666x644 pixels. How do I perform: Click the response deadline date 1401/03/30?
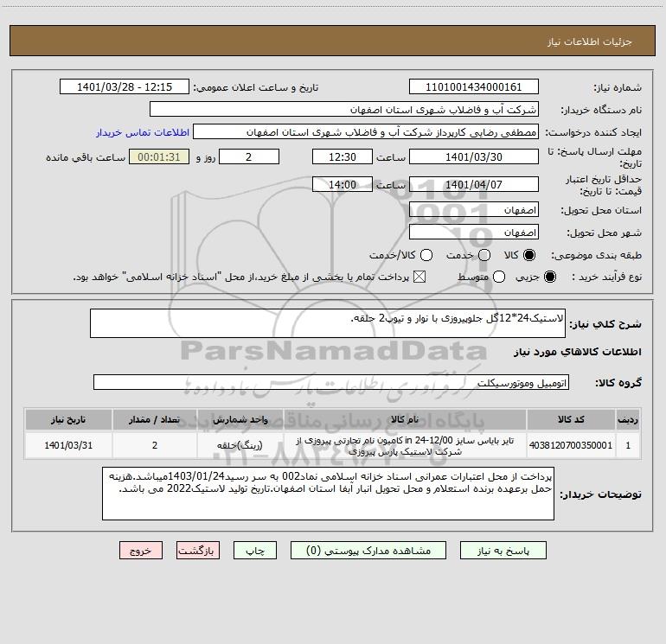474,156
